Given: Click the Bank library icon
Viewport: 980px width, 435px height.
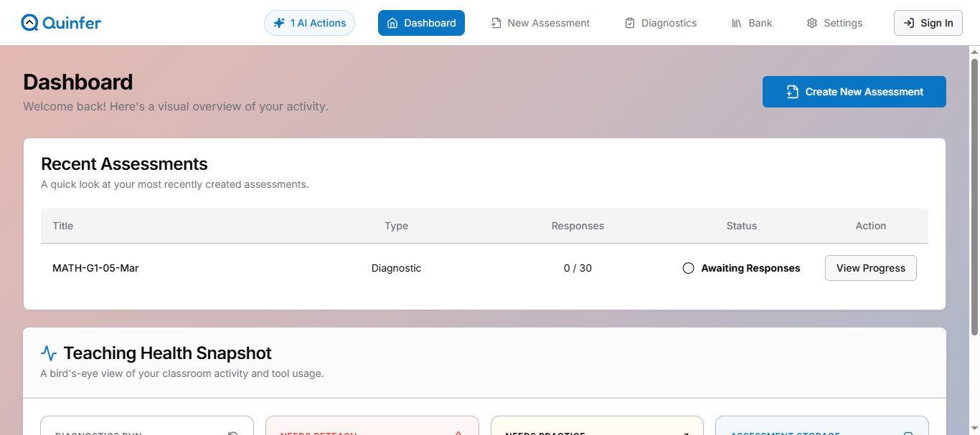Looking at the screenshot, I should [x=737, y=23].
